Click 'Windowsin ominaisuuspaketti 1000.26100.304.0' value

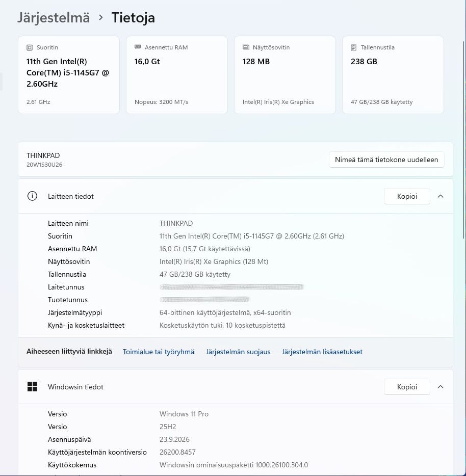(x=234, y=465)
